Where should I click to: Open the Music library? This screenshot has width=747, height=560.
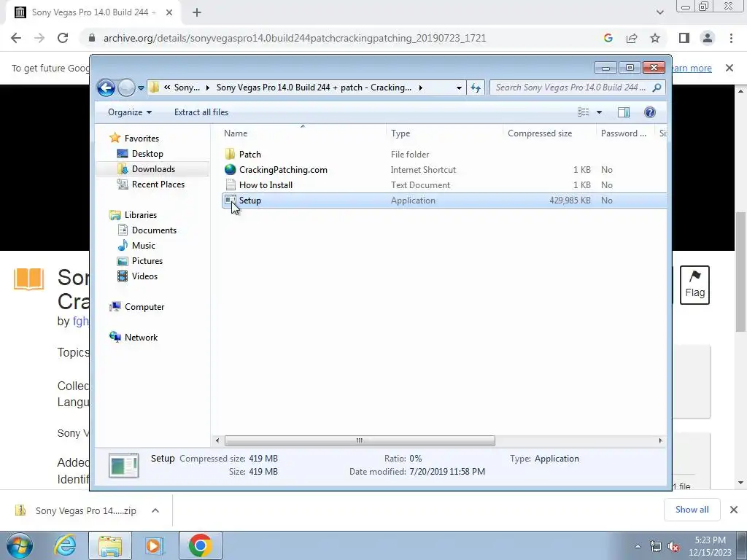click(x=144, y=245)
